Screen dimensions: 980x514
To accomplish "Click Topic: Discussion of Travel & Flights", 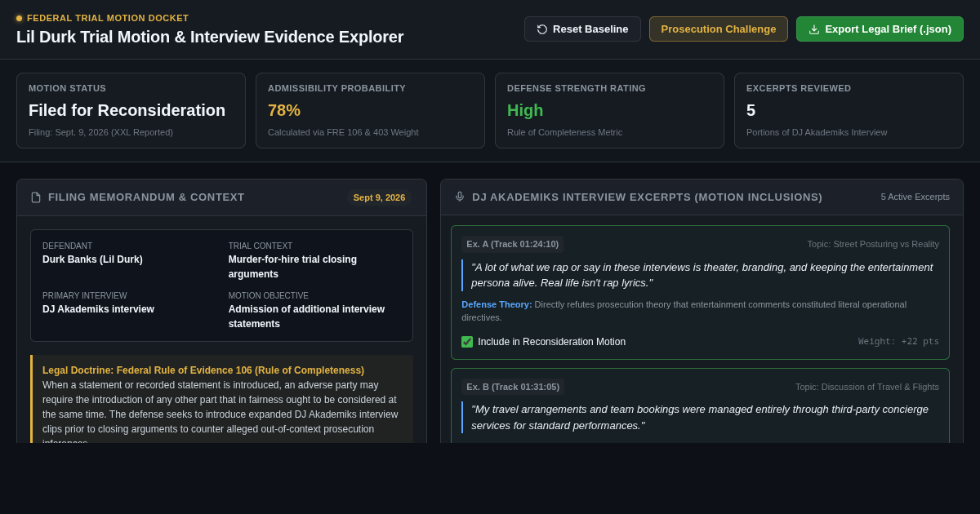I will click(867, 387).
